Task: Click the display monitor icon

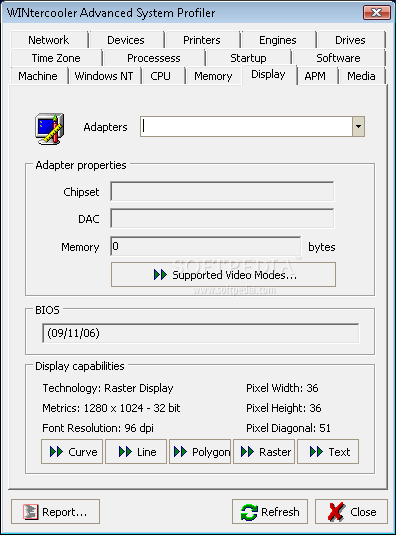Action: coord(50,128)
